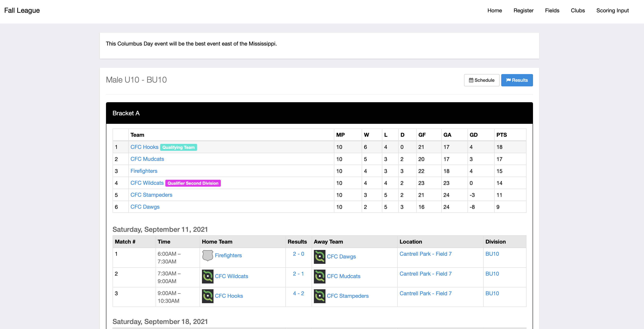This screenshot has width=644, height=329.
Task: Go to the Home menu item
Action: pyautogui.click(x=494, y=10)
